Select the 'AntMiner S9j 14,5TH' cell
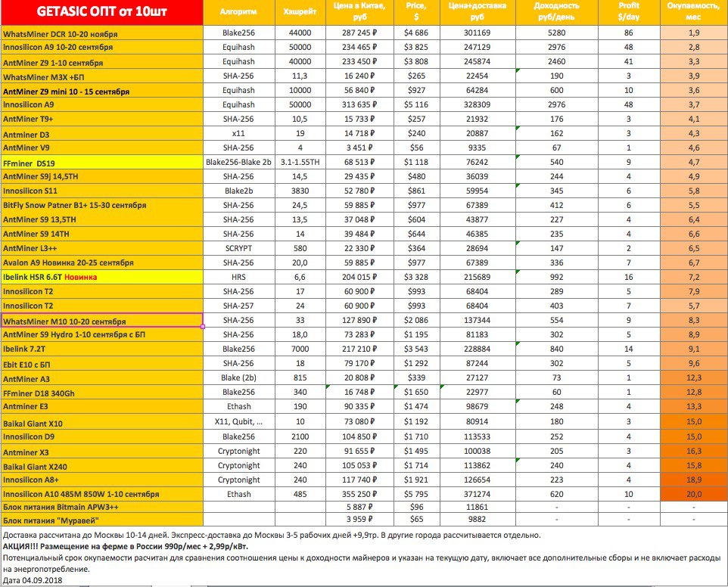Screen dimensions: 728x587 [x=101, y=177]
